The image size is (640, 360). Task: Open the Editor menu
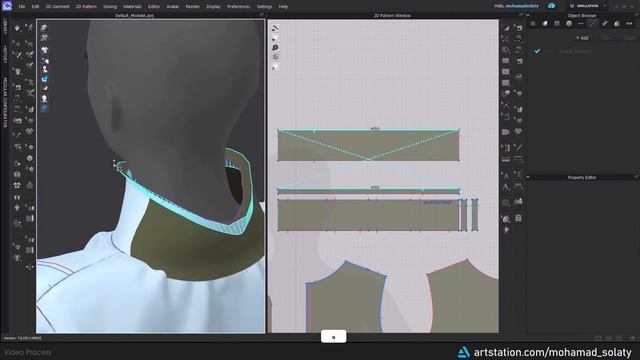click(154, 7)
